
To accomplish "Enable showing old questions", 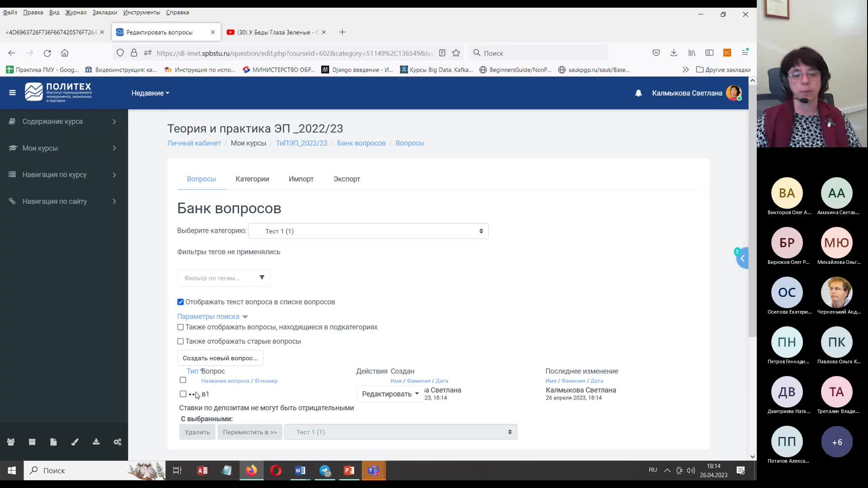I will click(180, 341).
